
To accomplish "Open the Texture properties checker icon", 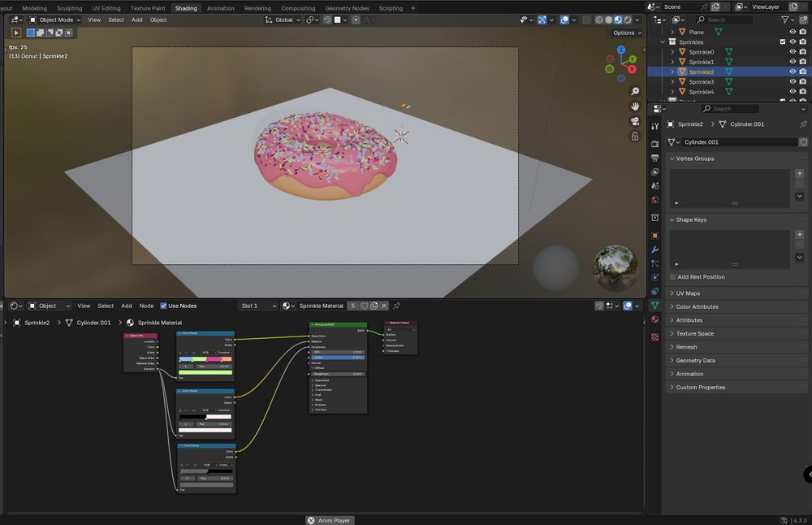I will pyautogui.click(x=654, y=337).
